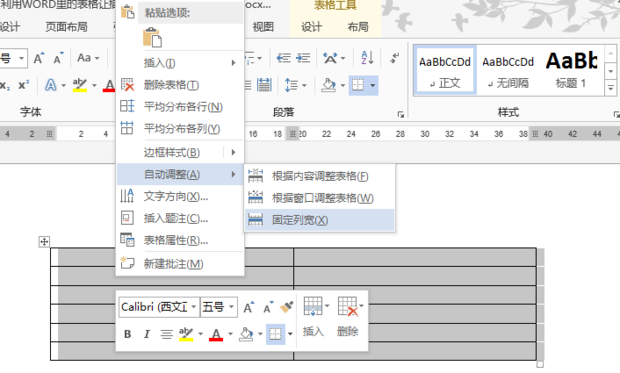The height and width of the screenshot is (373, 620).
Task: Click the paste icon under 粘贴选项
Action: pyautogui.click(x=152, y=38)
